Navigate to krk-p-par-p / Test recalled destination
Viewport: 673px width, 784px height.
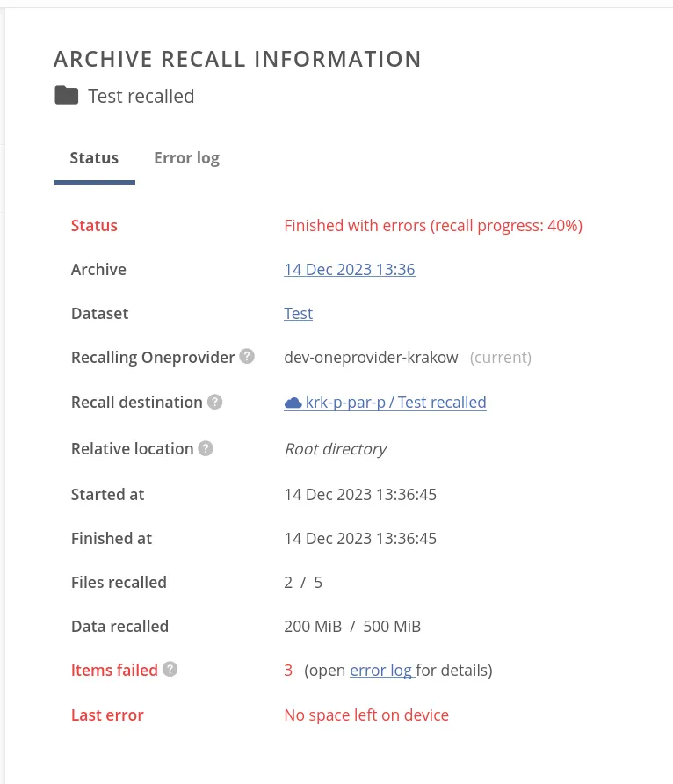click(x=395, y=402)
